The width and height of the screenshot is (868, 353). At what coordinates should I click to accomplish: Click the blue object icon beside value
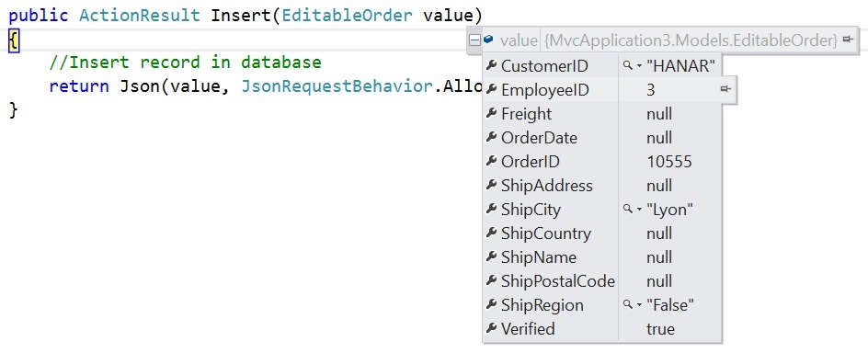pyautogui.click(x=488, y=40)
